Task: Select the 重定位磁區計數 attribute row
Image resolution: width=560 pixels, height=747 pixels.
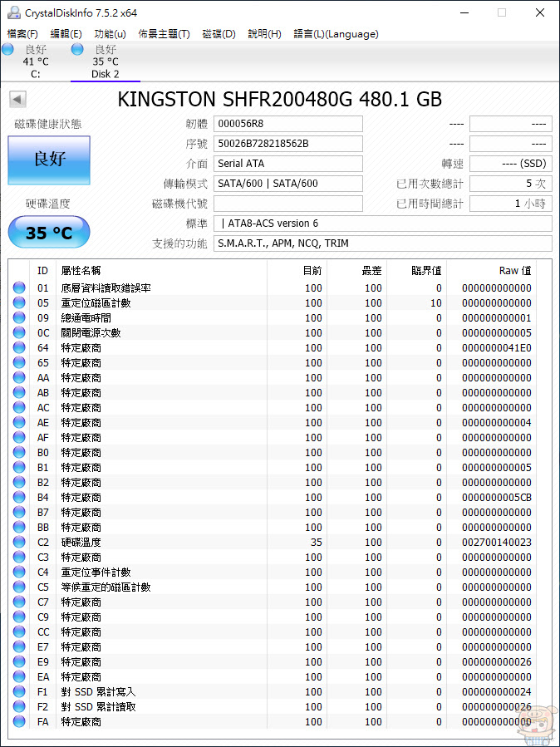Action: coord(273,302)
